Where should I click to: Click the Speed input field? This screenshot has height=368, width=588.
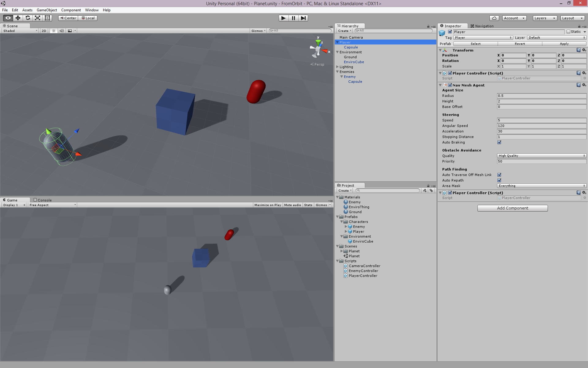(x=541, y=120)
